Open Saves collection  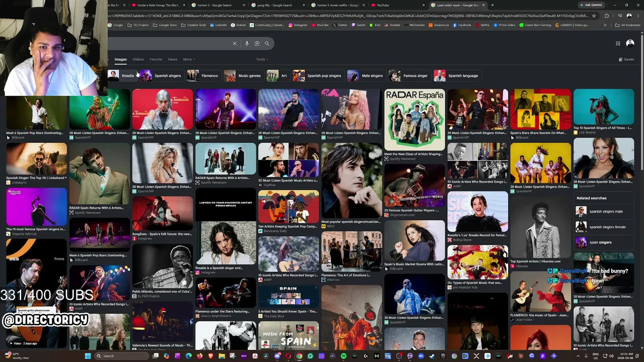point(626,59)
